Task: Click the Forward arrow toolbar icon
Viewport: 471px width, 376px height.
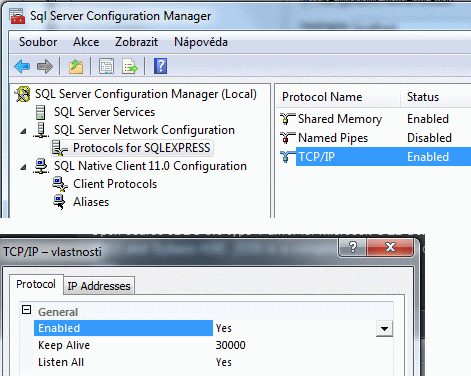Action: coord(45,66)
